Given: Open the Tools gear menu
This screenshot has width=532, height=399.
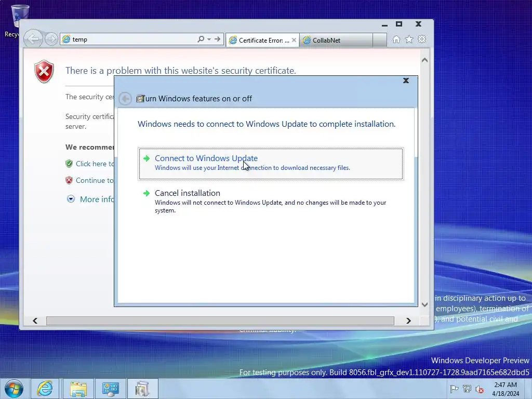Looking at the screenshot, I should pyautogui.click(x=422, y=39).
